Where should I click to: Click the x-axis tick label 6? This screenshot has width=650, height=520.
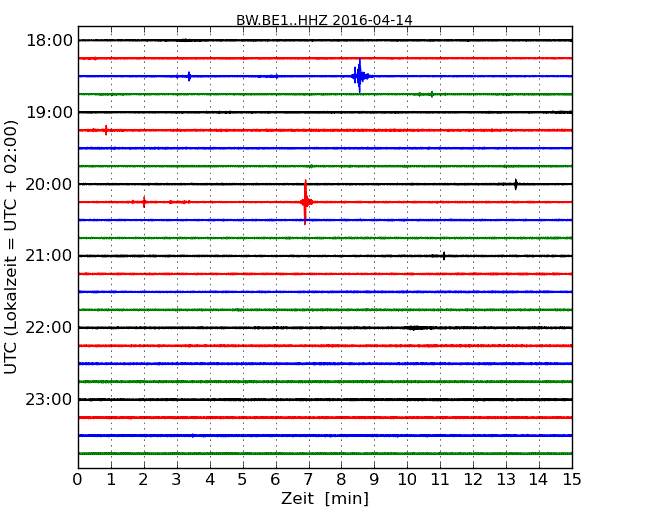click(275, 479)
